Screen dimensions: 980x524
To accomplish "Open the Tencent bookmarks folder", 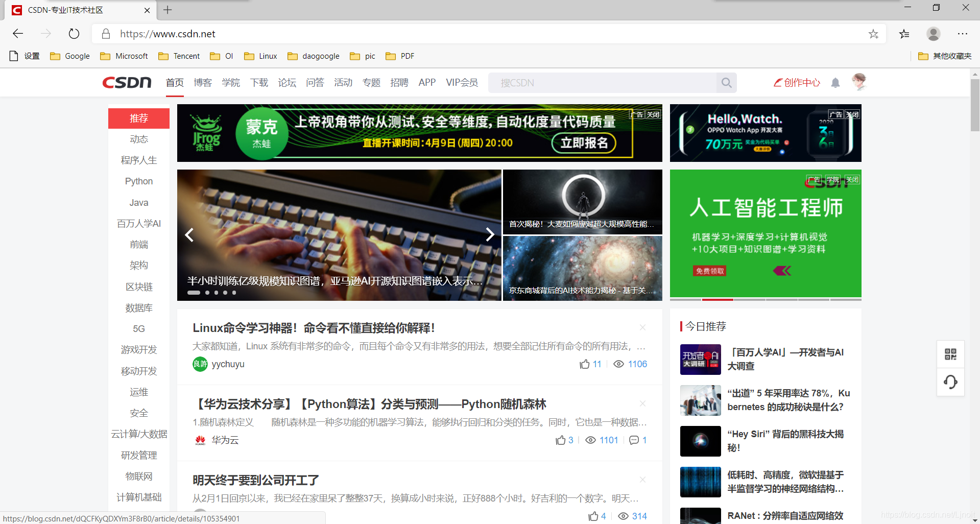I will tap(179, 56).
